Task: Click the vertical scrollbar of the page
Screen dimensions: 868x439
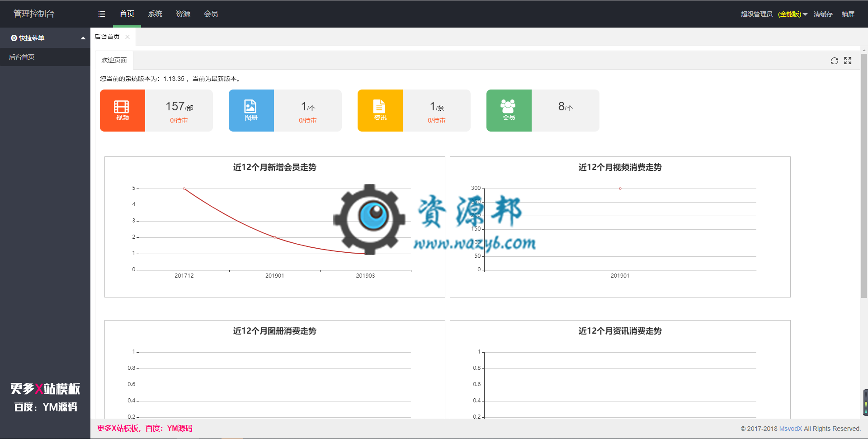Action: 864,176
